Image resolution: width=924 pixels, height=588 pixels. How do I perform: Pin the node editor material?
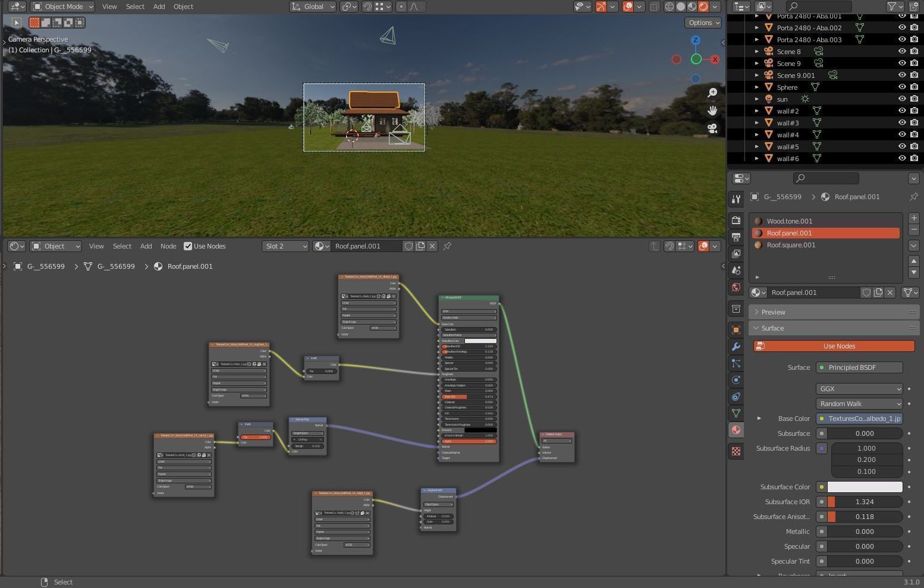[x=447, y=246]
